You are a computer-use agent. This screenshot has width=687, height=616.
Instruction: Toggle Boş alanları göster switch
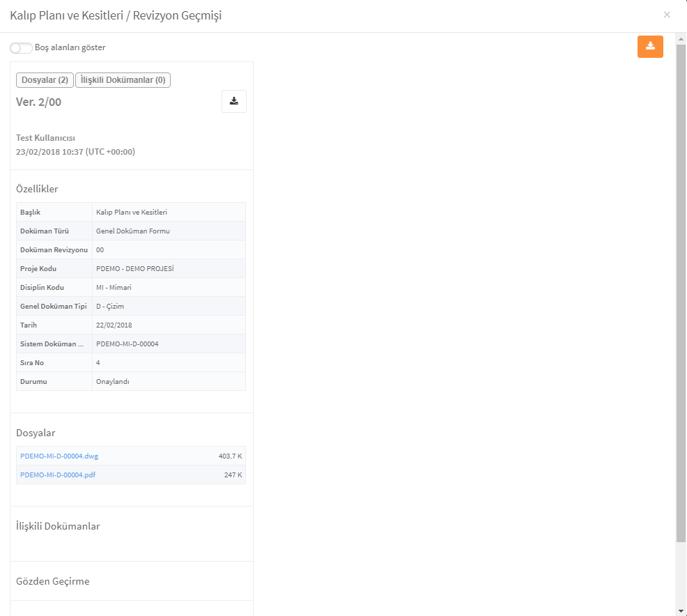(x=21, y=48)
